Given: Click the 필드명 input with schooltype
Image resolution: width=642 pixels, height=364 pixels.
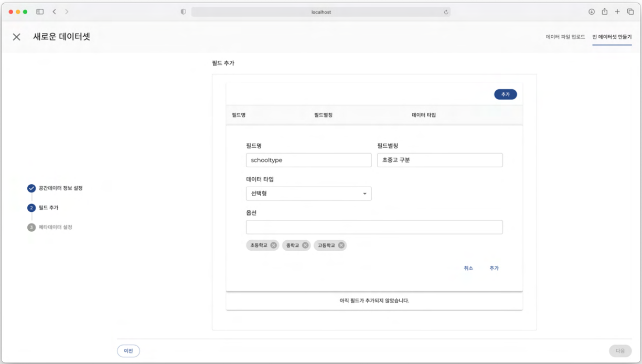Looking at the screenshot, I should pyautogui.click(x=308, y=160).
